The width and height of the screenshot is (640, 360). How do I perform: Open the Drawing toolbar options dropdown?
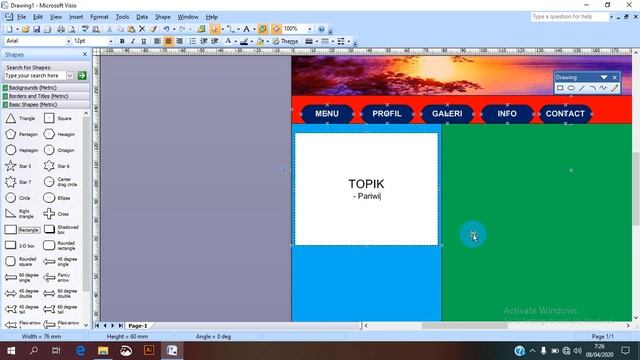604,77
